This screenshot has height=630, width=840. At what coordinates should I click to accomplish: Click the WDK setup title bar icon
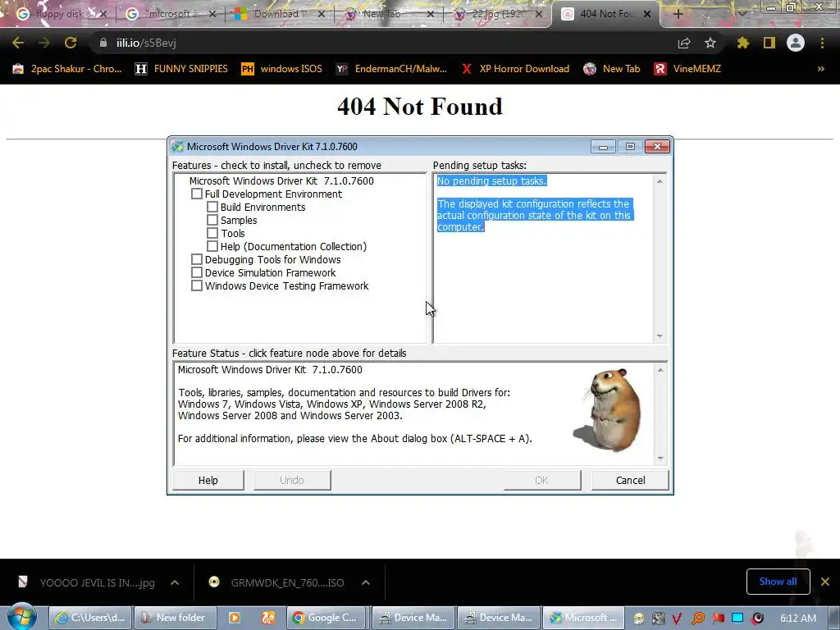tap(177, 146)
